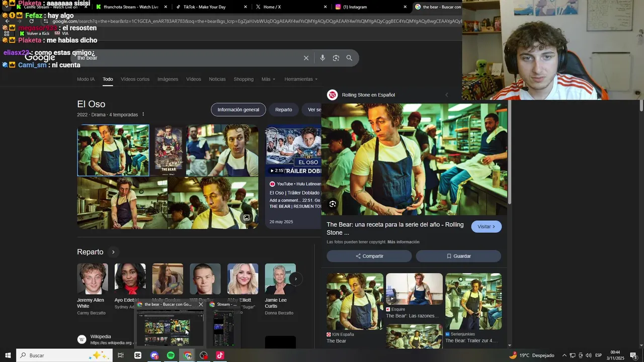The width and height of the screenshot is (644, 362).
Task: Open Task View on the taskbar
Action: pyautogui.click(x=121, y=355)
